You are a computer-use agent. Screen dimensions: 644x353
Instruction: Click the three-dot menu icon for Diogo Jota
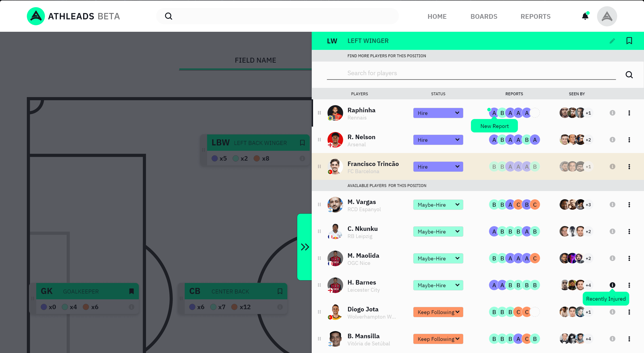(x=629, y=312)
